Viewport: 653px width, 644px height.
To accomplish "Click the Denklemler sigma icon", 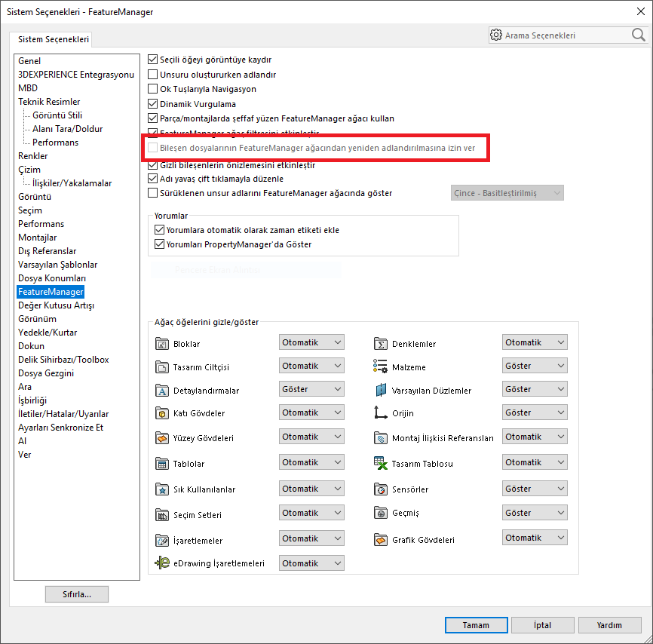I will [380, 344].
